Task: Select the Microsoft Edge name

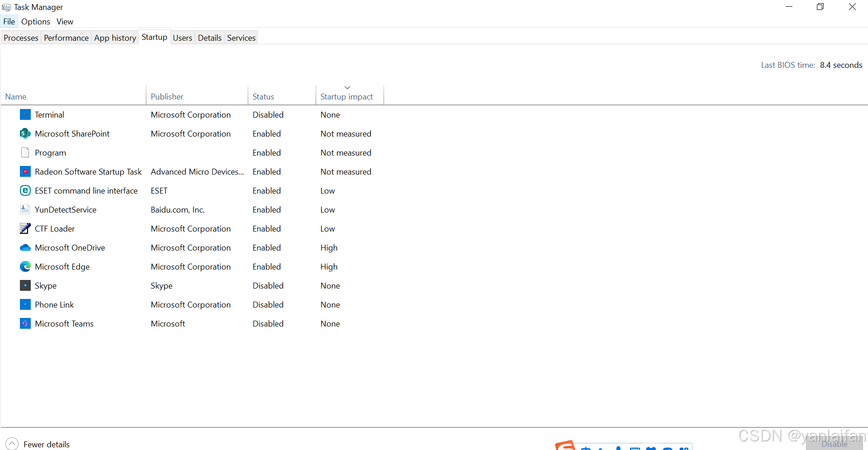Action: 62,267
